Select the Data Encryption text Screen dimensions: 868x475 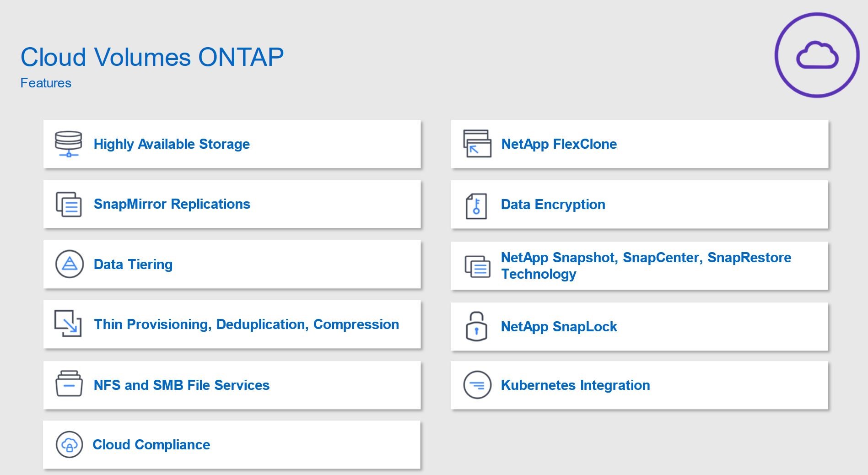[x=553, y=205]
